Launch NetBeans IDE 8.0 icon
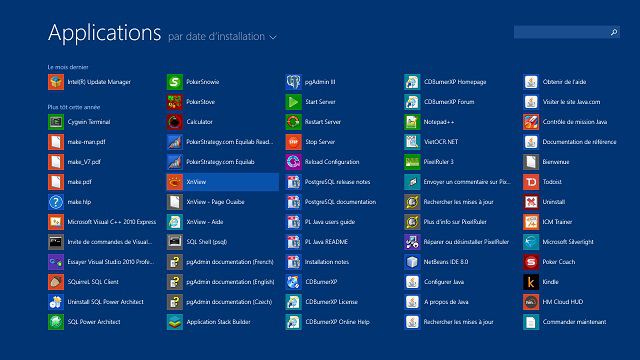The width and height of the screenshot is (640, 360). point(412,262)
